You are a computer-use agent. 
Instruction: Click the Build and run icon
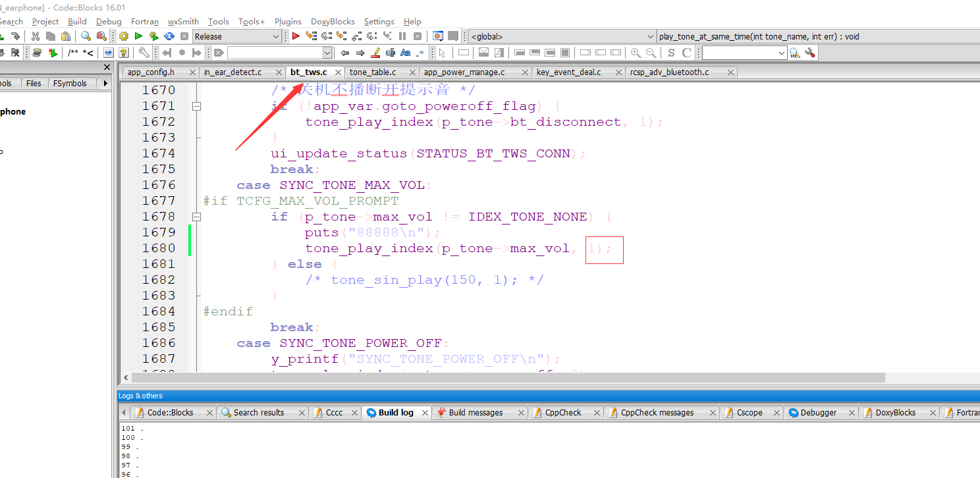click(154, 36)
